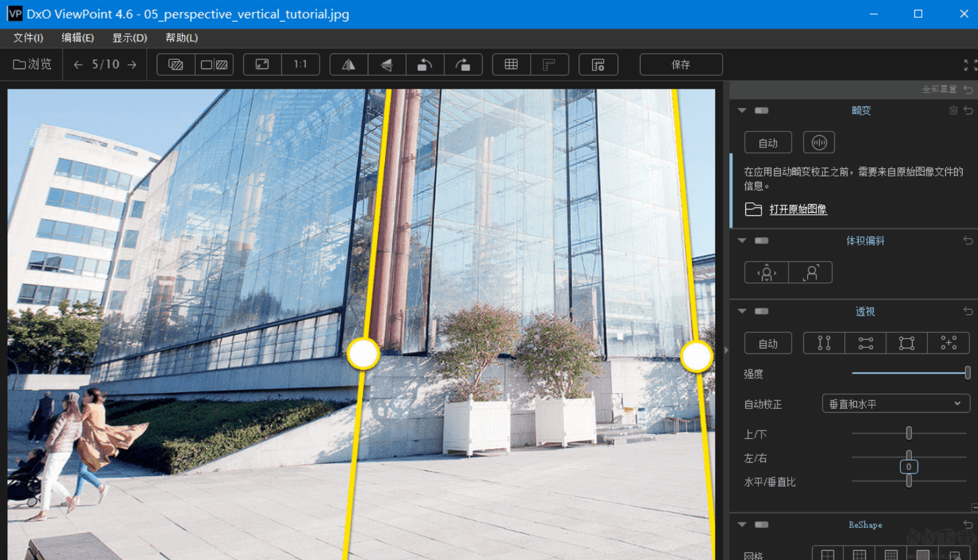Toggle the ReShape correction switch
978x560 pixels.
pyautogui.click(x=761, y=524)
